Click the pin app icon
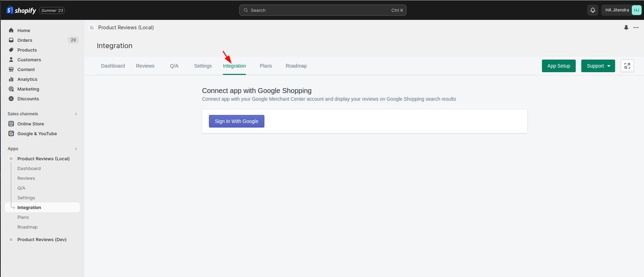 click(x=626, y=27)
